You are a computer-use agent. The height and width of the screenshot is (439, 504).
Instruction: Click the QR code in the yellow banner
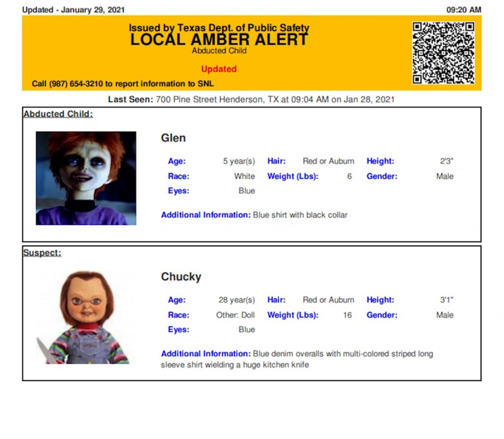click(x=443, y=53)
